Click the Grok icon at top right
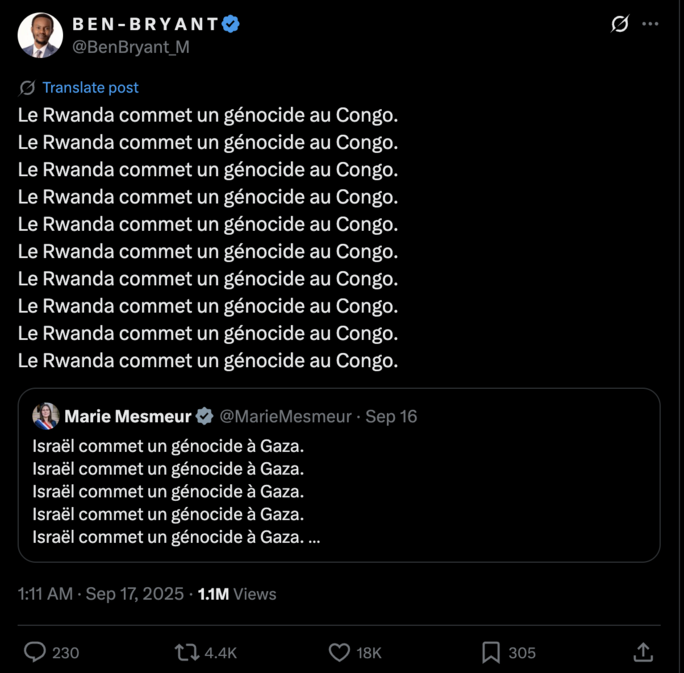684x673 pixels. click(620, 24)
